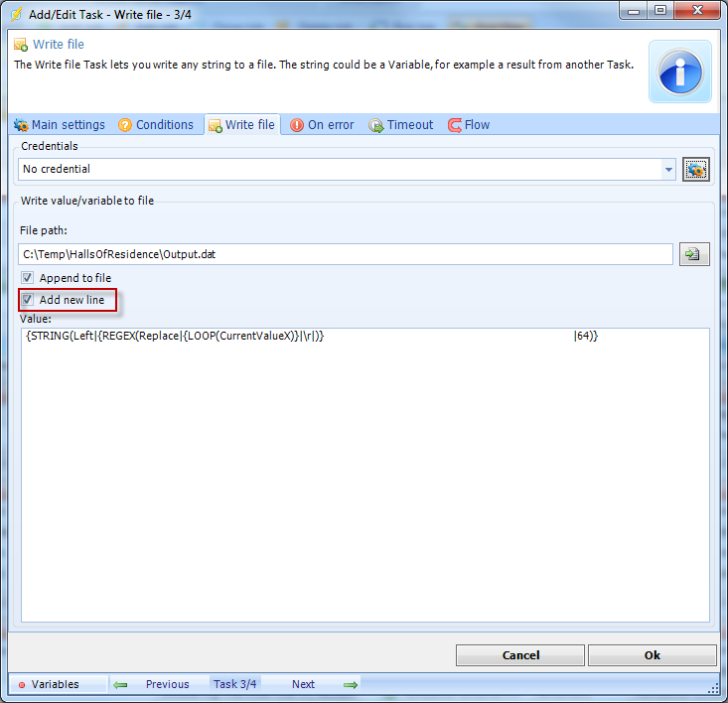Click the Write file header icon
The height and width of the screenshot is (703, 728).
coord(21,45)
